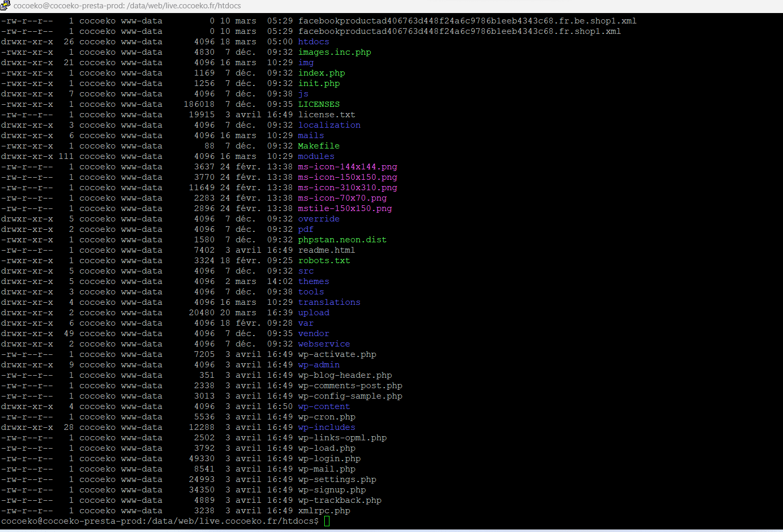This screenshot has height=532, width=783.
Task: Click the themes directory entry
Action: (313, 281)
